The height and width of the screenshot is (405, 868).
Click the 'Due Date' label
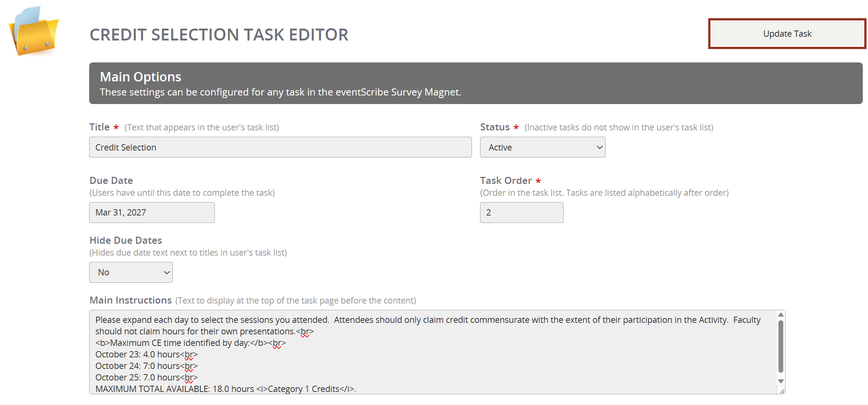point(111,181)
